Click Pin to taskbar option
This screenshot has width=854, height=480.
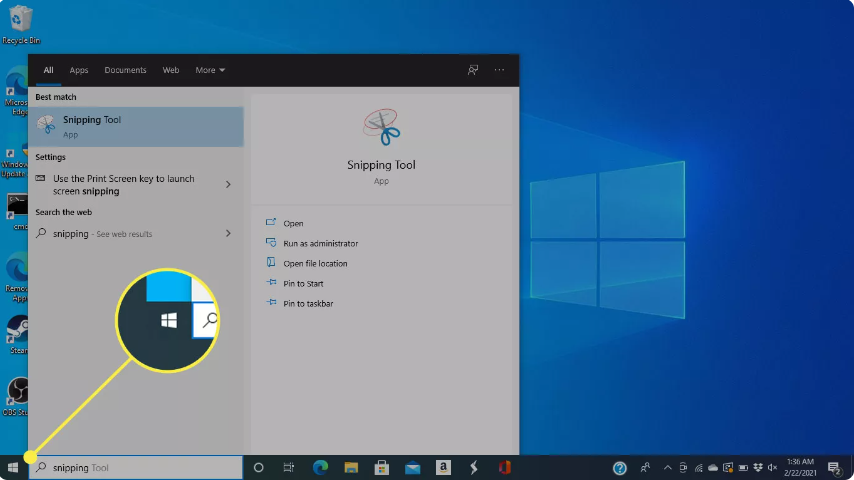click(x=308, y=304)
